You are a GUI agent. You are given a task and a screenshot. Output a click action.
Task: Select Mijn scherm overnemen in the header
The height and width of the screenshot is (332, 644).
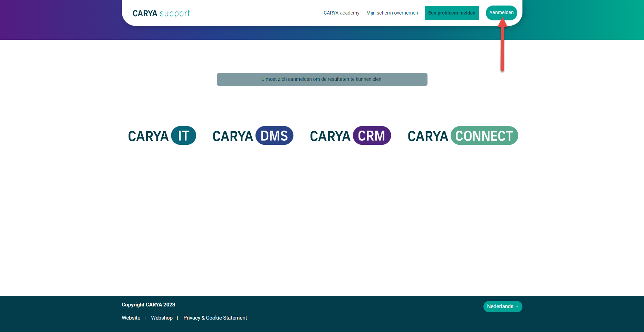click(x=392, y=13)
